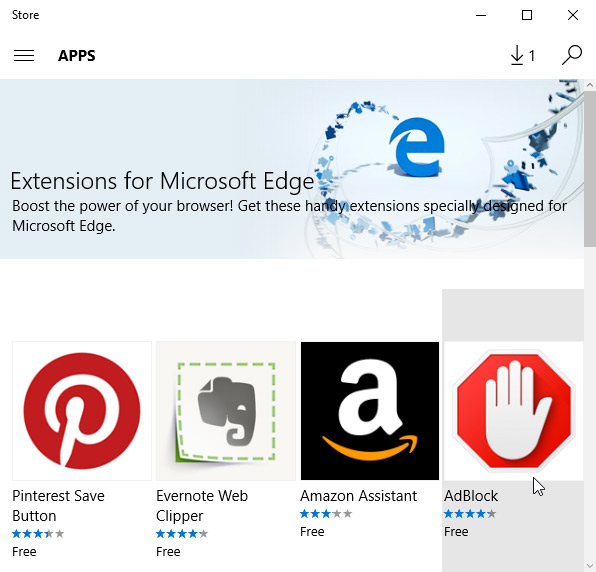Click the APPS section header
Screen dimensions: 596x572
[x=77, y=56]
